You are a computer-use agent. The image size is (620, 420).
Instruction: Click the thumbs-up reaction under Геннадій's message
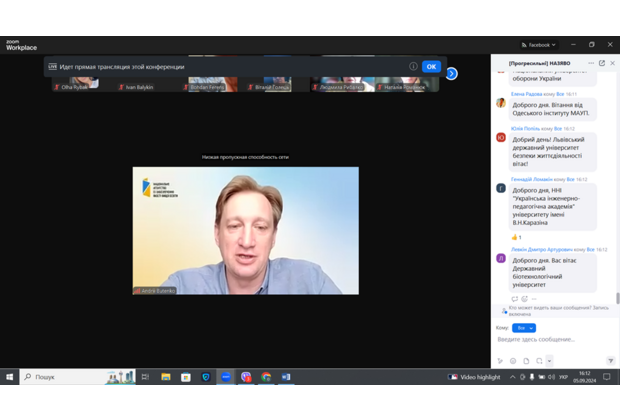pos(516,237)
